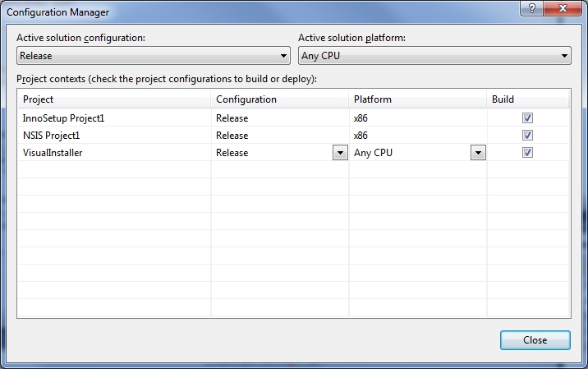Image resolution: width=588 pixels, height=369 pixels.
Task: Click the Project column header
Action: point(114,99)
